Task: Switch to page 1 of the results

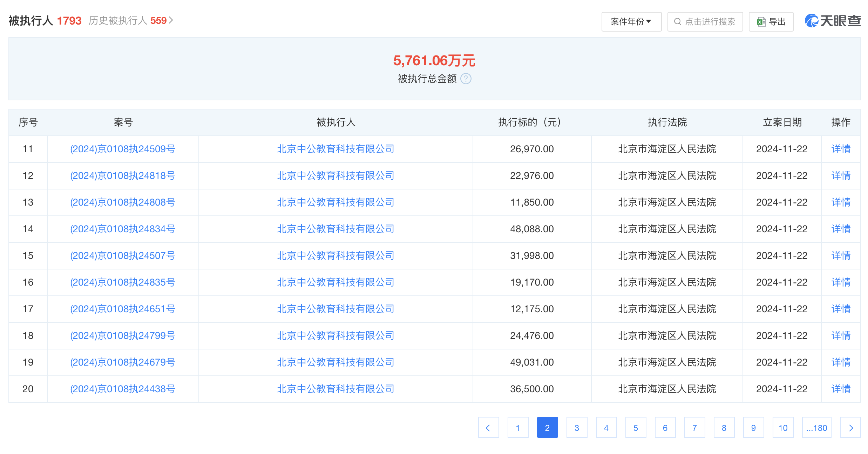Action: pyautogui.click(x=518, y=427)
